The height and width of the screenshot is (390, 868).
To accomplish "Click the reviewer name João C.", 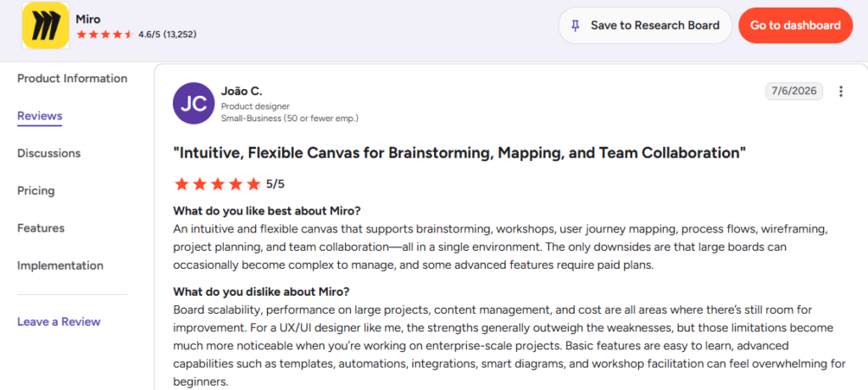I will tap(242, 92).
